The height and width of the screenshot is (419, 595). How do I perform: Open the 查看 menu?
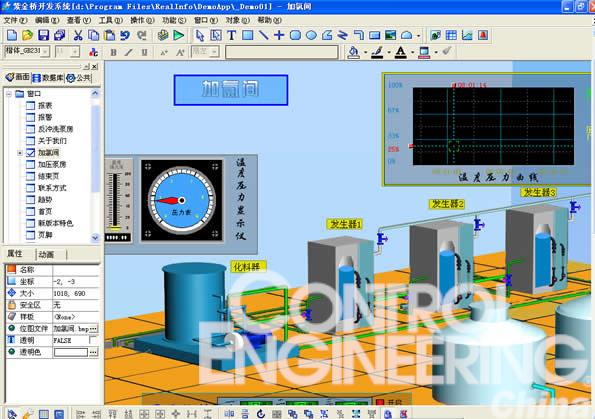[79, 20]
